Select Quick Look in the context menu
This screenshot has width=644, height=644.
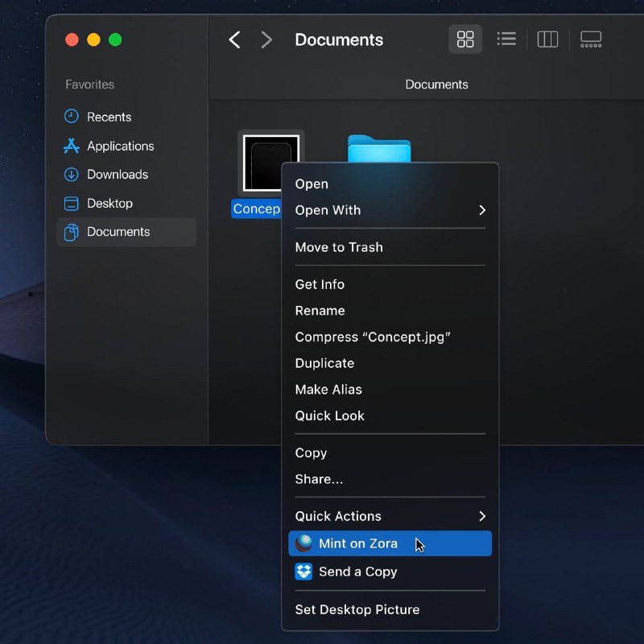(x=390, y=415)
